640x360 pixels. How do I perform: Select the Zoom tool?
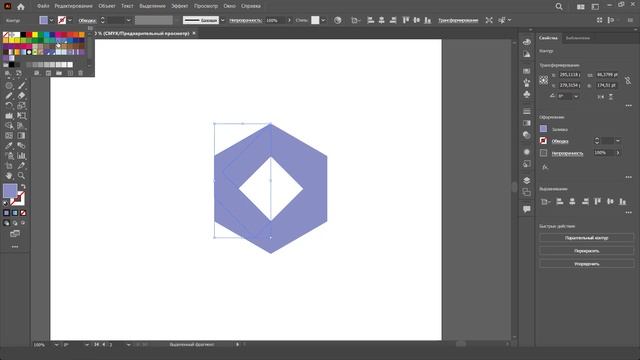[x=22, y=176]
